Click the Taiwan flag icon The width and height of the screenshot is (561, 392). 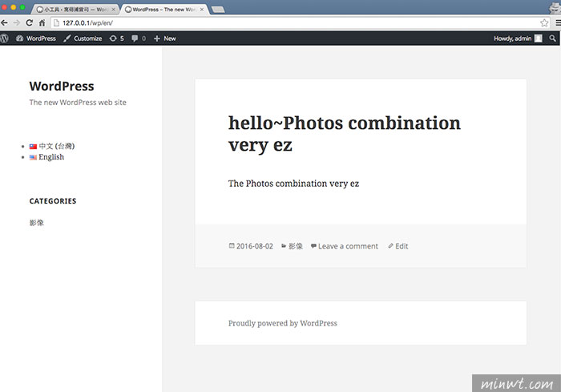[x=34, y=147]
